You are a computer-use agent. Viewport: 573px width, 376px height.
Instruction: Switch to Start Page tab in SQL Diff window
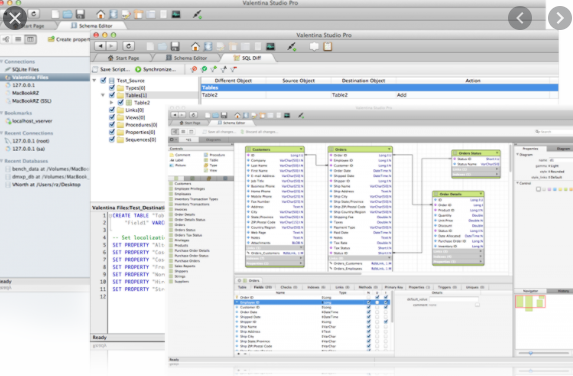coord(124,58)
